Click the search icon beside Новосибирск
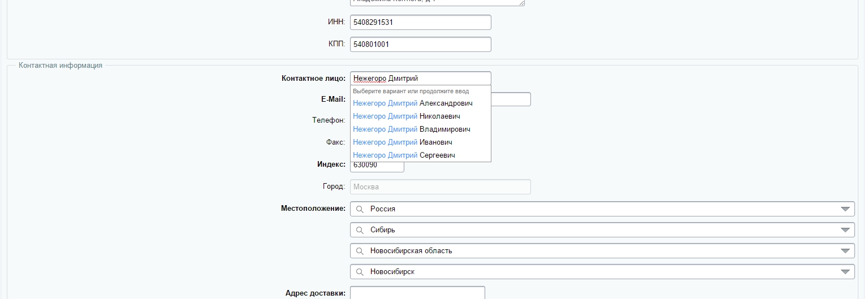868x299 pixels. [360, 272]
